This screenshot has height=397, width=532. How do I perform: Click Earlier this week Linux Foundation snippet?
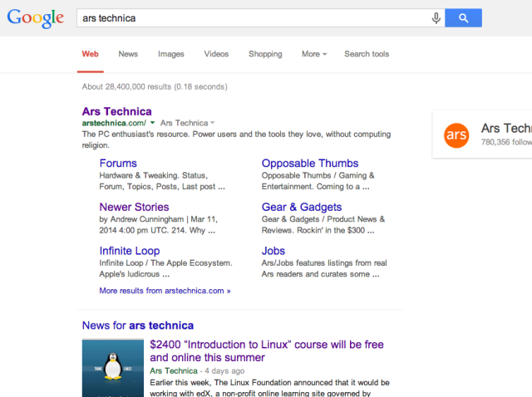click(x=269, y=388)
